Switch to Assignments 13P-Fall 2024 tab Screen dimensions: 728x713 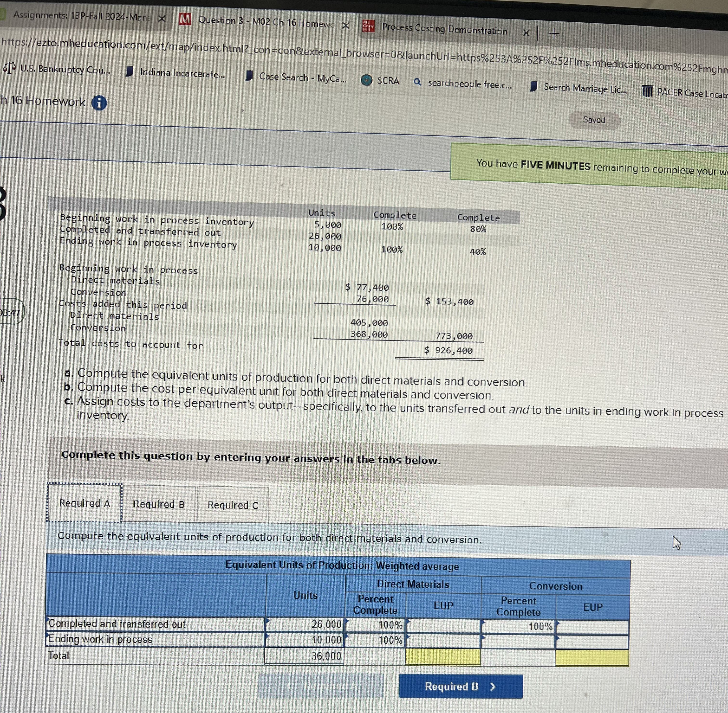81,16
